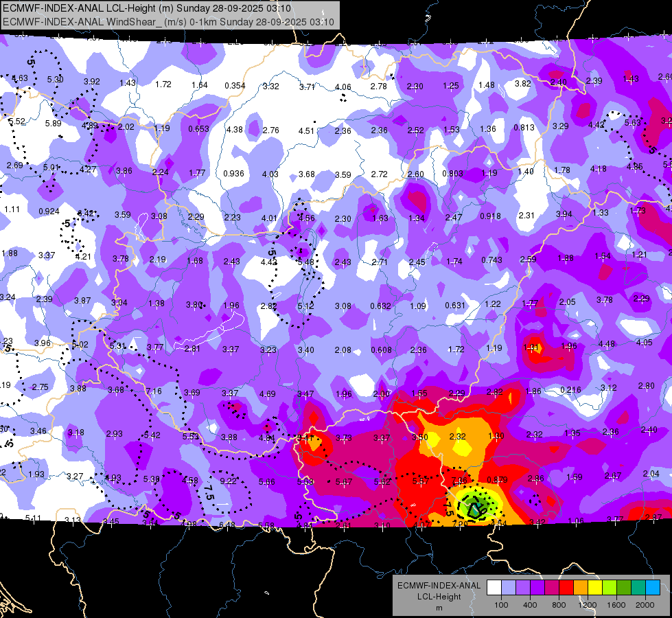Click the wind shear value 0.631
Image resolution: width=672 pixels, height=618 pixels.
[x=454, y=305]
